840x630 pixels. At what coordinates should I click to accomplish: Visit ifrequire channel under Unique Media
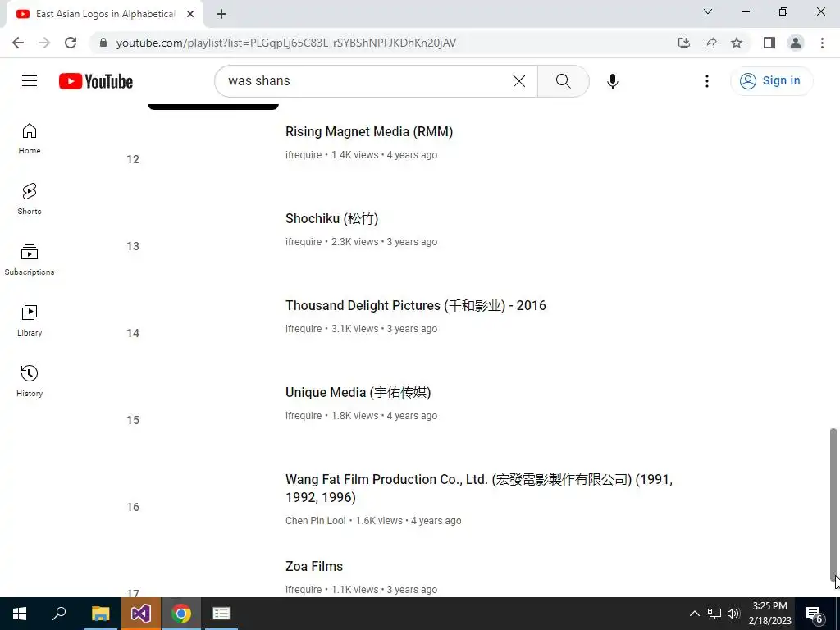point(304,416)
